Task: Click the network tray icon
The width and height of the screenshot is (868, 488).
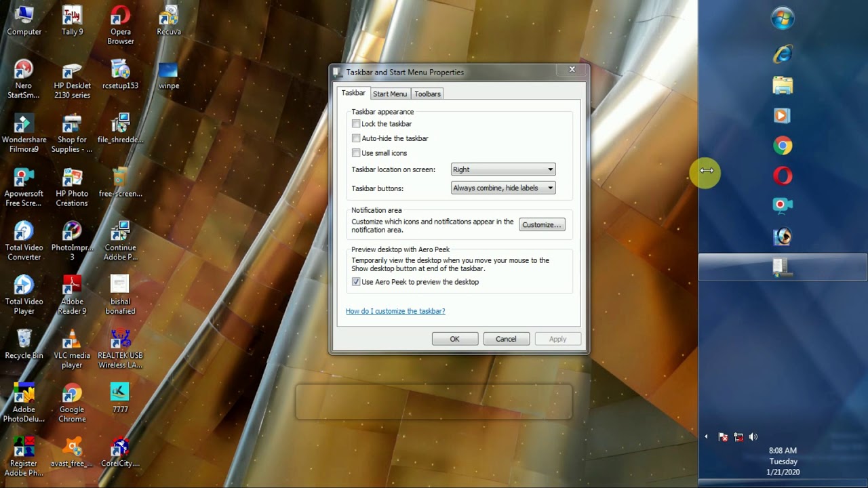Action: pyautogui.click(x=738, y=437)
